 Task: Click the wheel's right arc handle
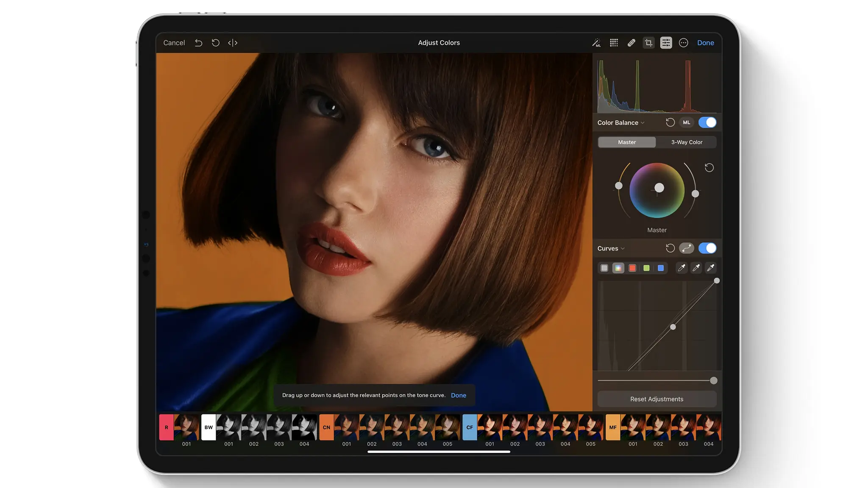click(x=696, y=194)
